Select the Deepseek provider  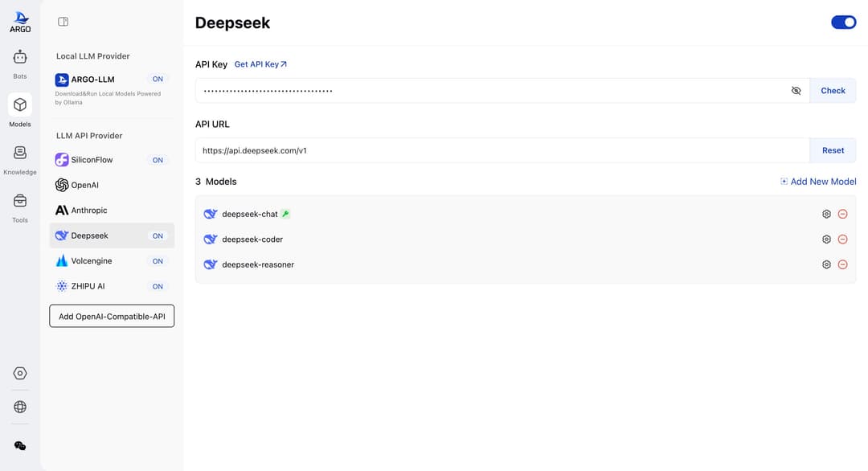tap(112, 235)
